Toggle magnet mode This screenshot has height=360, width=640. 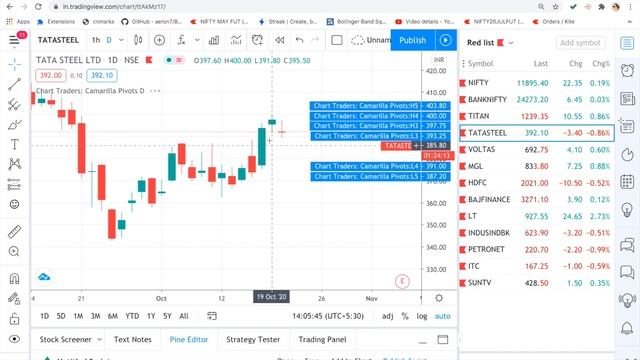14,279
